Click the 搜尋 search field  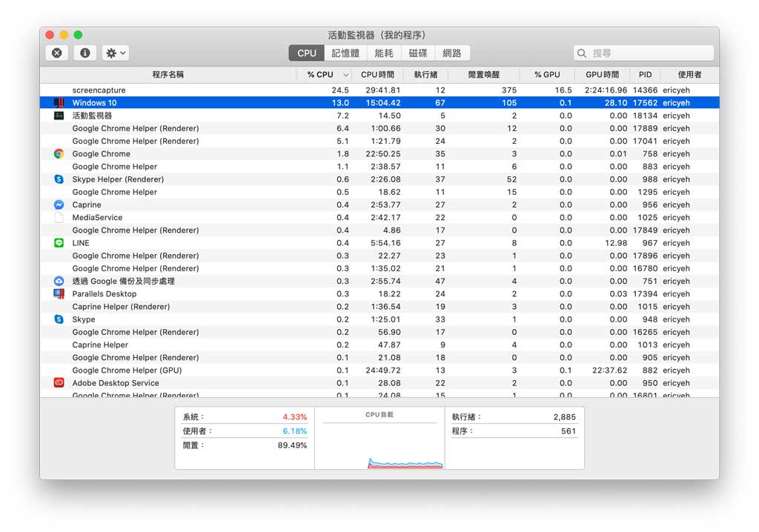pos(644,53)
